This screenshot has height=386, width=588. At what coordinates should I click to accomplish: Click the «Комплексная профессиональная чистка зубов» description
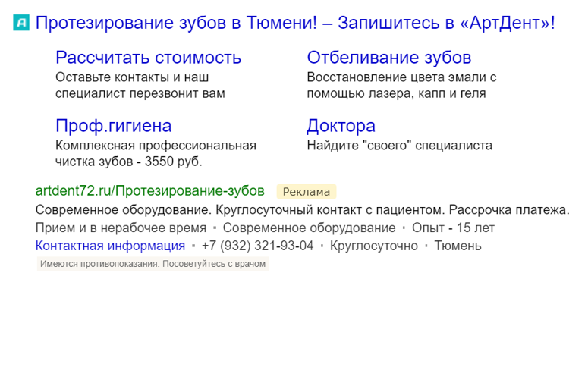tap(156, 153)
